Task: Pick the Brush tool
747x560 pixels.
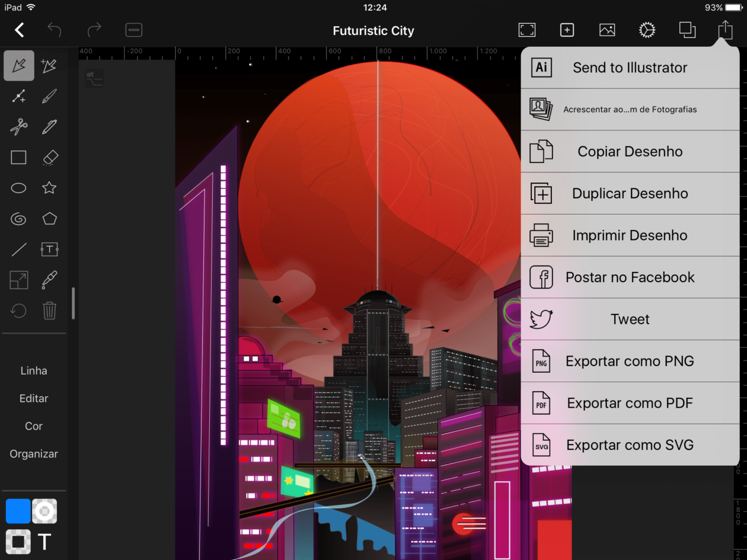Action: pos(49,96)
